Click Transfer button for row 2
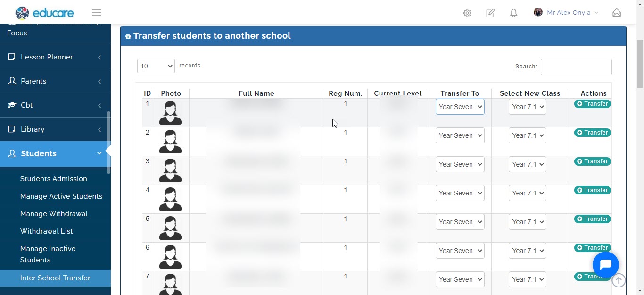 pyautogui.click(x=592, y=133)
